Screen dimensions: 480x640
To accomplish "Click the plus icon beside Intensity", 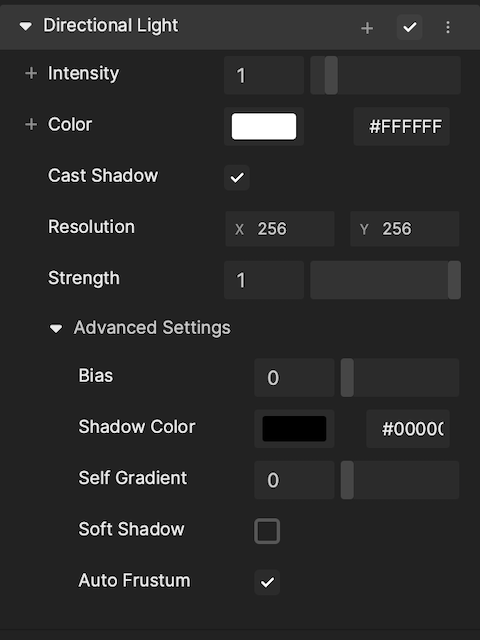I will (x=31, y=73).
